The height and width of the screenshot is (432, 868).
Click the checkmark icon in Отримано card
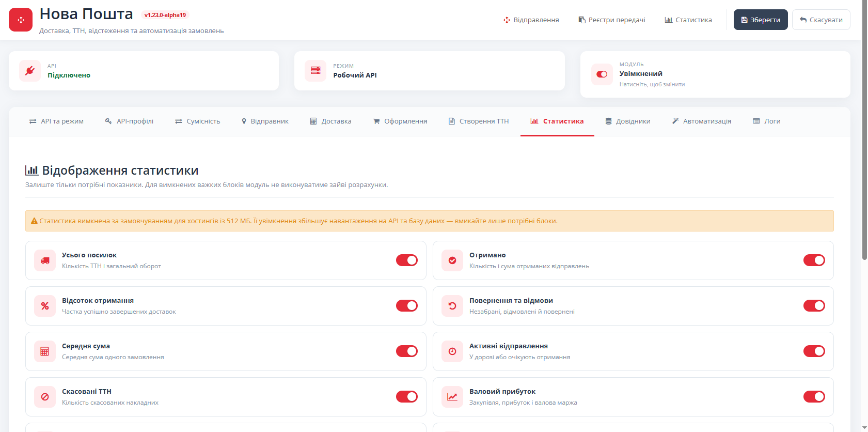click(452, 260)
